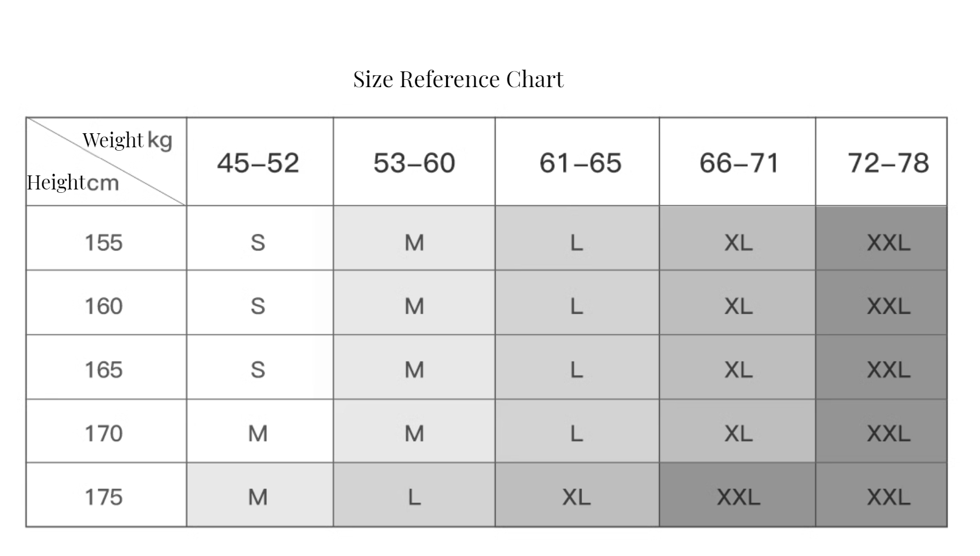Select the XL cell in the 175 row
Viewport: 980px width, 556px height.
click(x=577, y=495)
